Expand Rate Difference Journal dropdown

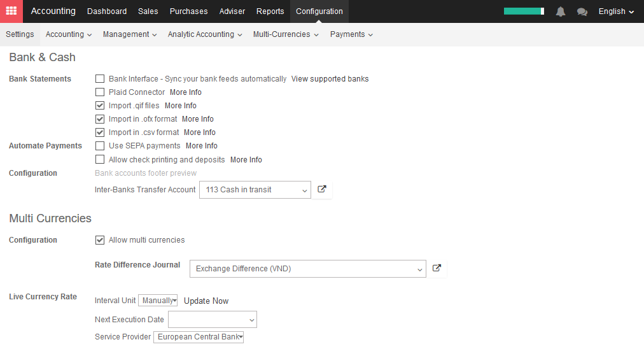click(x=307, y=269)
